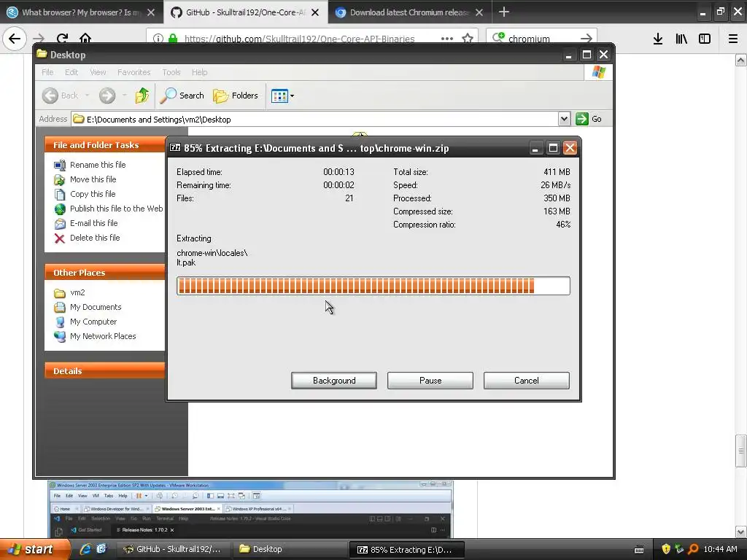Click the Explorer Back button
This screenshot has width=747, height=560.
(x=61, y=96)
